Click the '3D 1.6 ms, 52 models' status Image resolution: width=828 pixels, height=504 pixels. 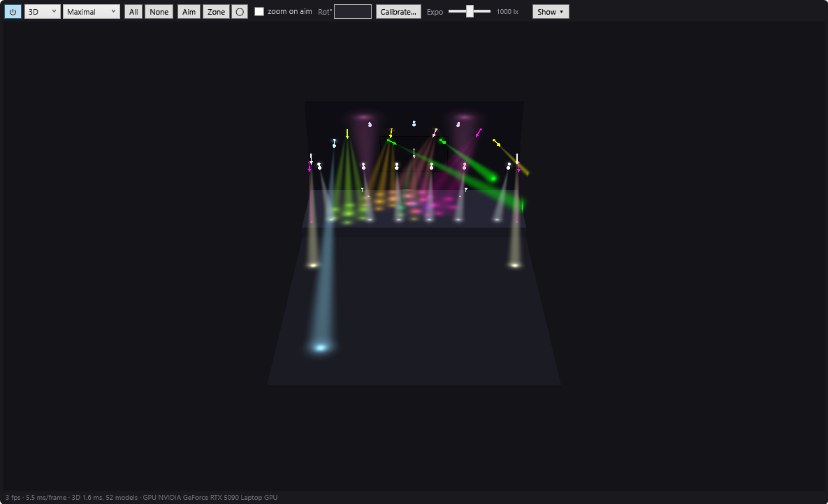click(x=105, y=497)
